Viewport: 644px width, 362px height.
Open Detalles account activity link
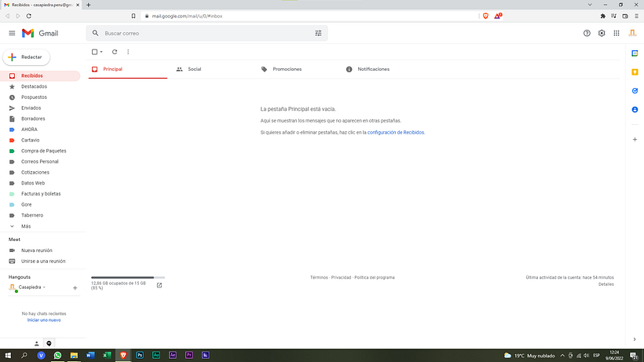606,284
